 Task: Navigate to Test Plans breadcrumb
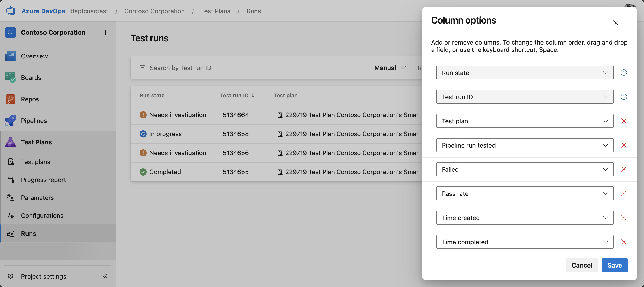pos(216,11)
